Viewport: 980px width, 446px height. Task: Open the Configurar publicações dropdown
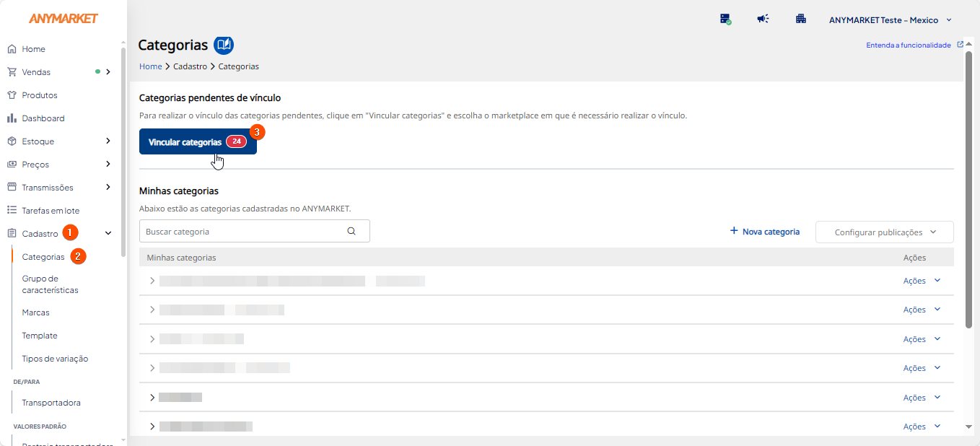885,232
